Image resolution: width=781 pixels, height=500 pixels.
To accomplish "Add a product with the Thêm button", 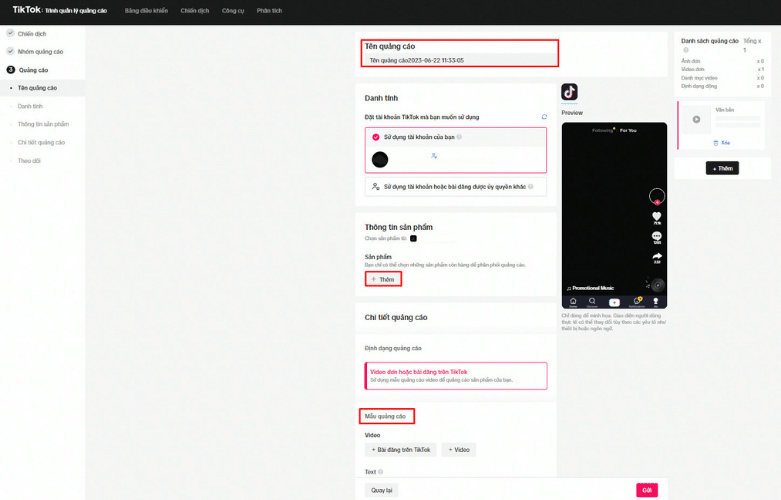I will pos(383,279).
